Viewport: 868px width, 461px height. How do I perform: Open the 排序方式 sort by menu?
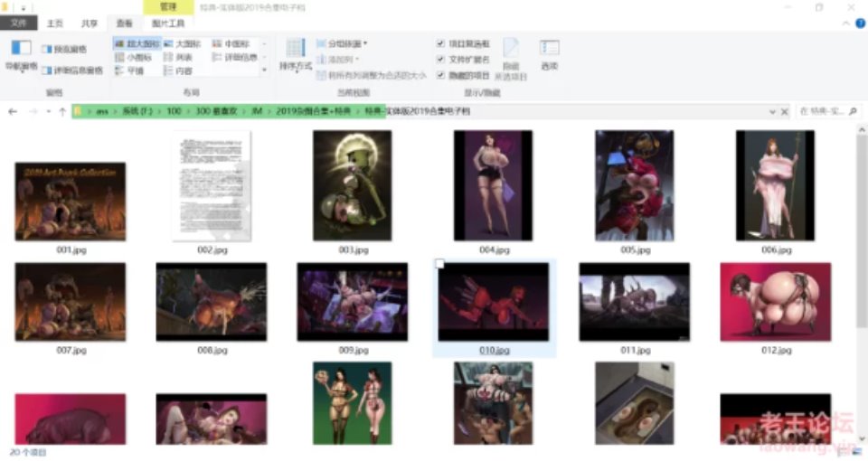pyautogui.click(x=296, y=55)
